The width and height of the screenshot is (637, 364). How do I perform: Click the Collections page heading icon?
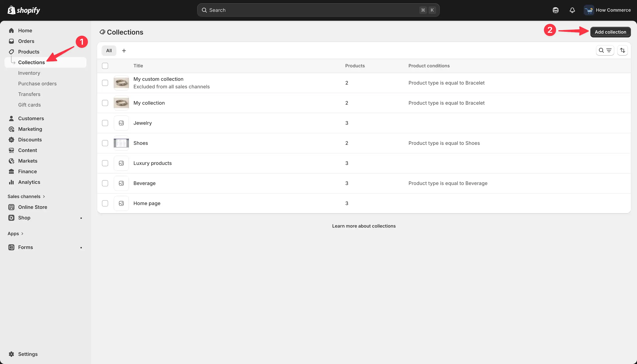[102, 32]
